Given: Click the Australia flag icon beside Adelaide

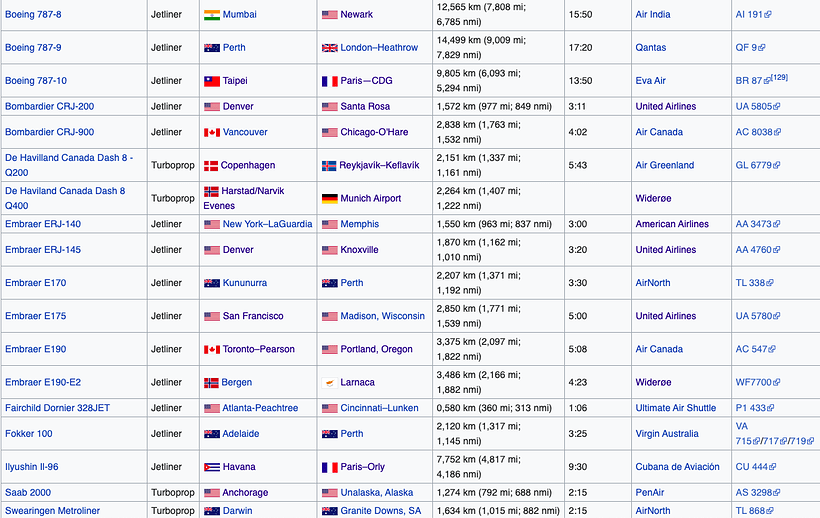Looking at the screenshot, I should (x=212, y=434).
